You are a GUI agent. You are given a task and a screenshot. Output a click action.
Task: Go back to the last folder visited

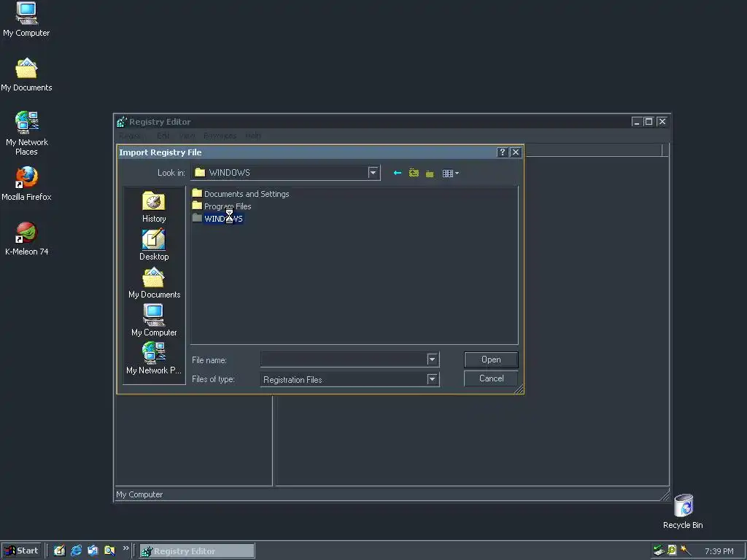(398, 173)
